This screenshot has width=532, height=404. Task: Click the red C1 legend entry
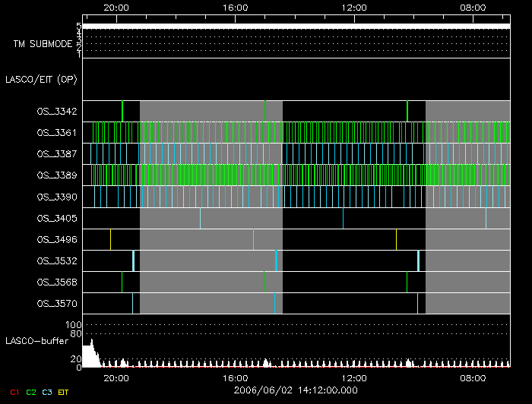pyautogui.click(x=14, y=393)
